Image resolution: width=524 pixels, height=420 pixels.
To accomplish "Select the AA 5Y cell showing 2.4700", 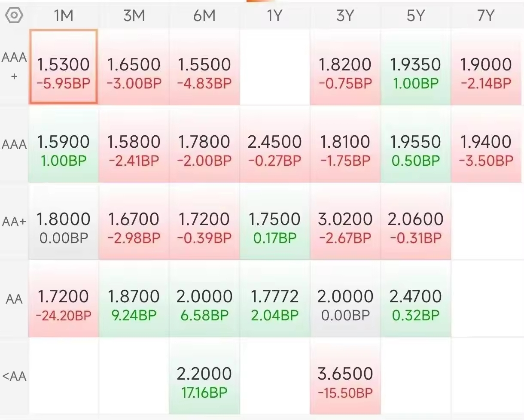I will click(x=416, y=299).
